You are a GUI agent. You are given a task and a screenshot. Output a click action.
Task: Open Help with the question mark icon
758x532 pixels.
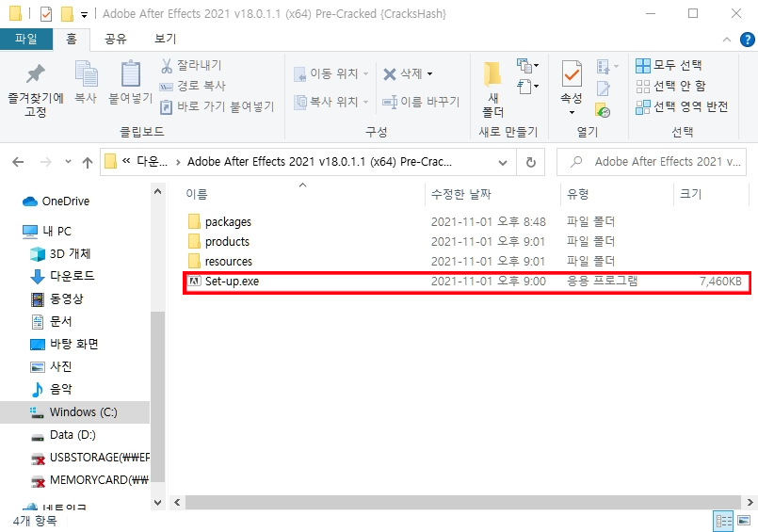(x=748, y=40)
